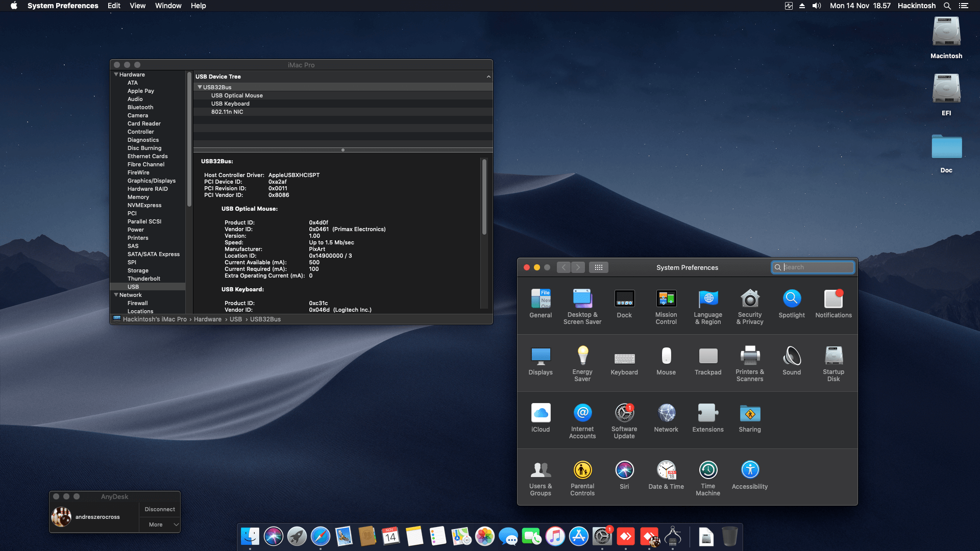Open the Apple menu
Image resolution: width=980 pixels, height=551 pixels.
point(14,6)
